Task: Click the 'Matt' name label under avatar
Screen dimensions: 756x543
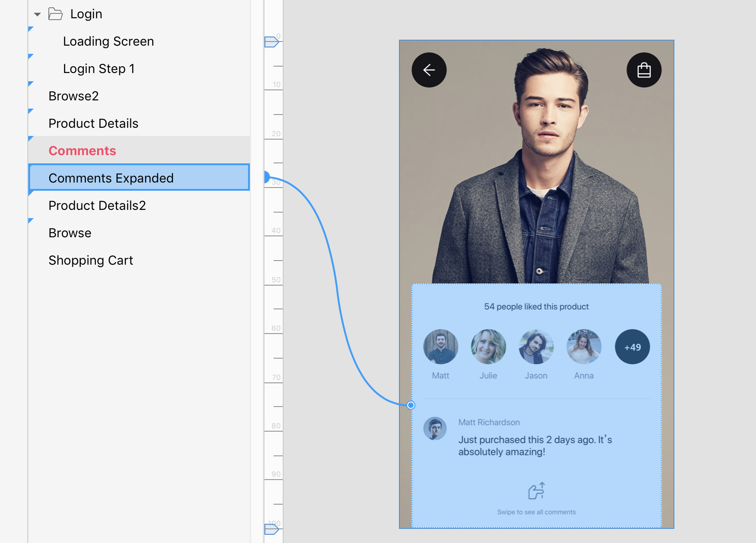Action: [x=440, y=376]
